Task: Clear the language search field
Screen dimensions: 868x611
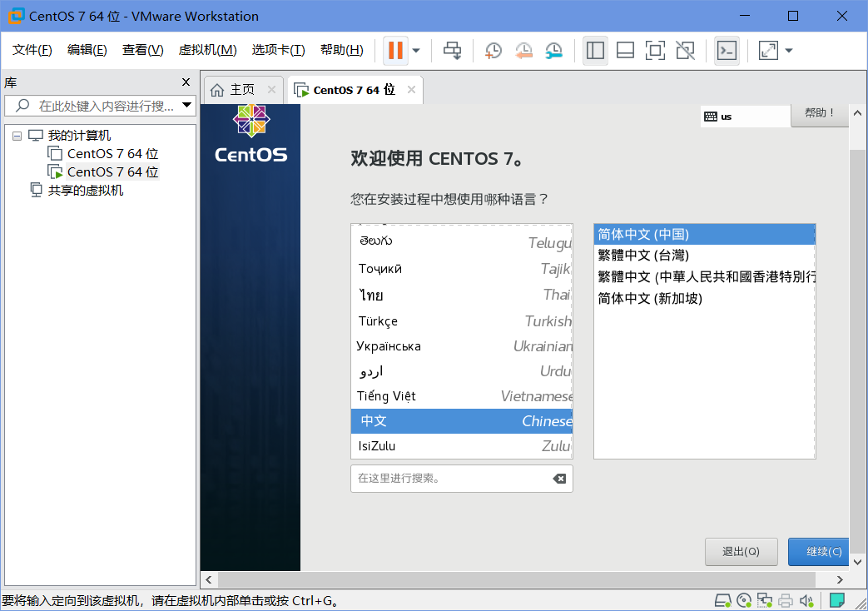Action: tap(559, 479)
